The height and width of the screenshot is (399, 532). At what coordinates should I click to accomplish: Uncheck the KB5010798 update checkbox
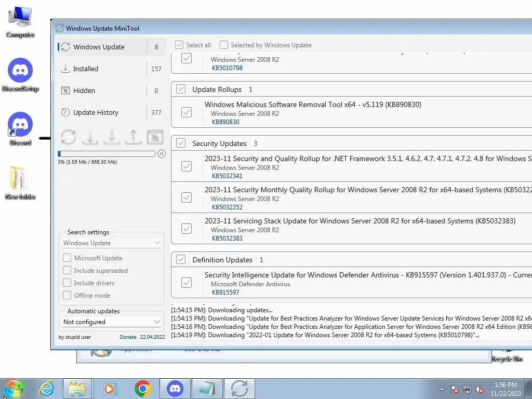[187, 58]
